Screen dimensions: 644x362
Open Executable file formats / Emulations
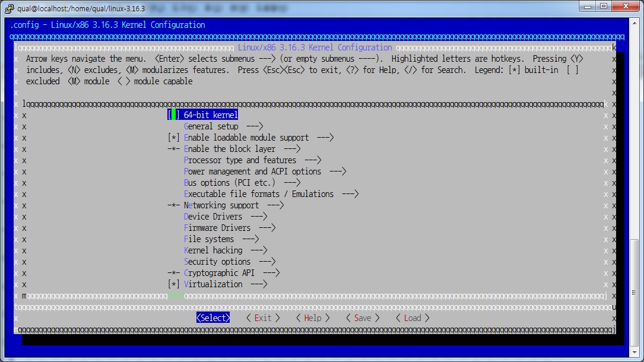point(271,194)
